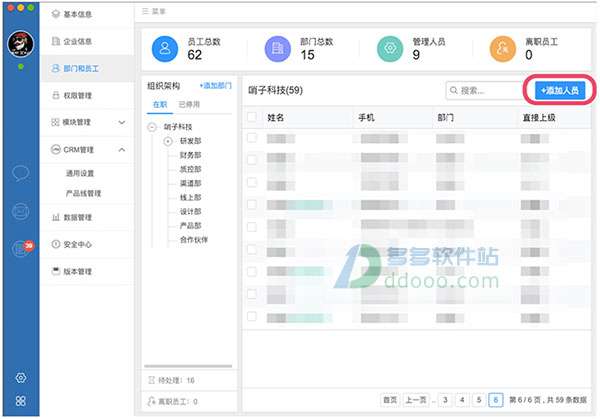Click the 安全中心 shield icon

click(x=56, y=244)
